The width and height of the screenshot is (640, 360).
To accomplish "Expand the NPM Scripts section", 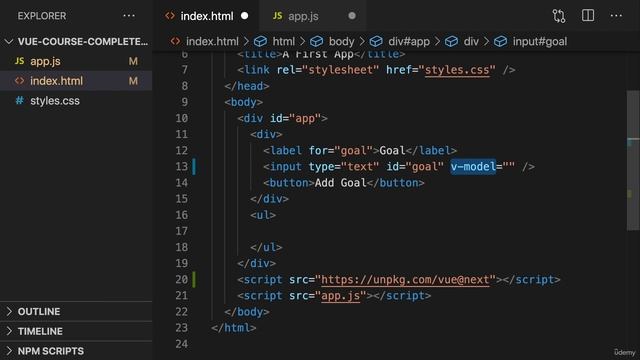I will tap(76, 351).
